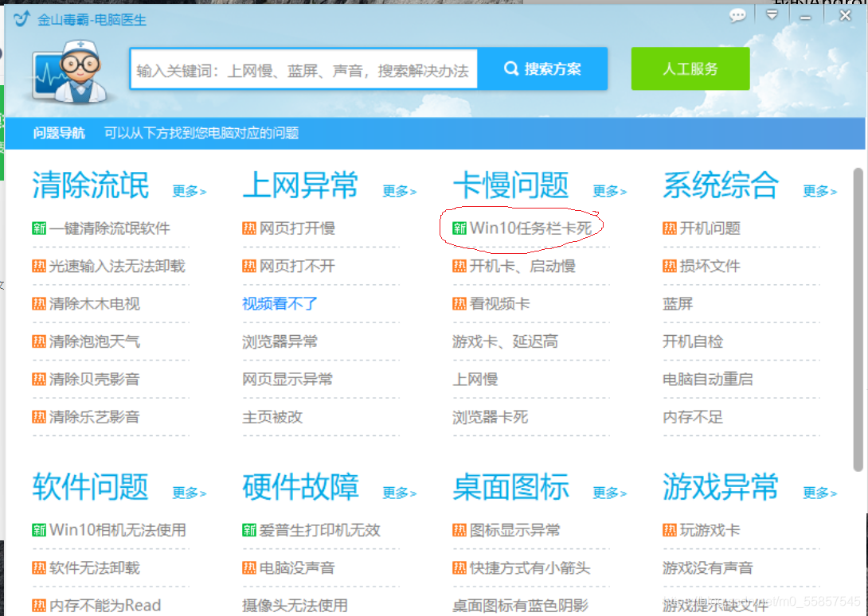This screenshot has height=616, width=868.
Task: Click the 金山毒霸 logo icon
Action: (x=22, y=19)
